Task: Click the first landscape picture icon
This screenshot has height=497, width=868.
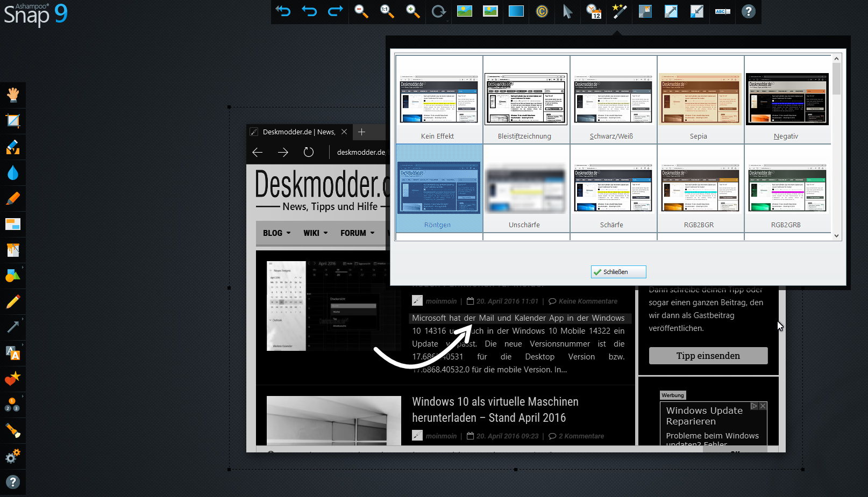Action: pos(464,11)
